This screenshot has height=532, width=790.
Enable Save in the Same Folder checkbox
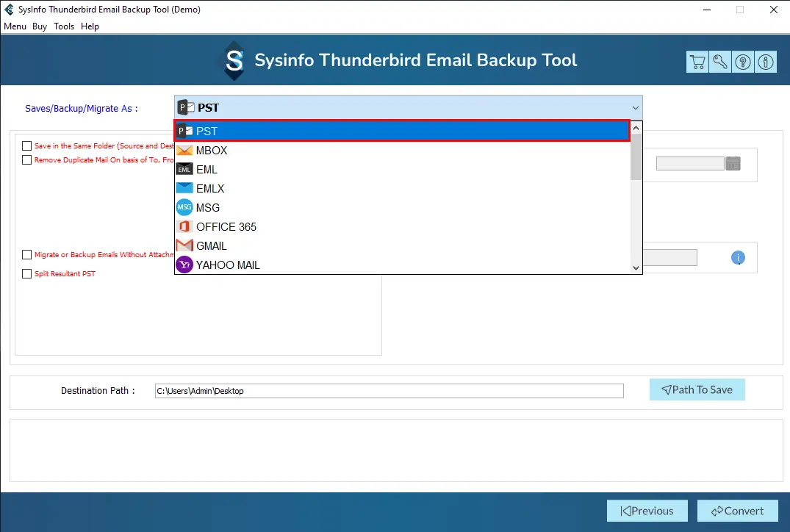pos(27,146)
